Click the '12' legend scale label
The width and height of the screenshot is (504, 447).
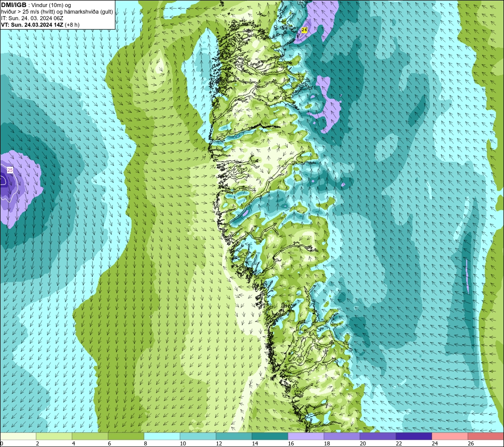click(219, 443)
